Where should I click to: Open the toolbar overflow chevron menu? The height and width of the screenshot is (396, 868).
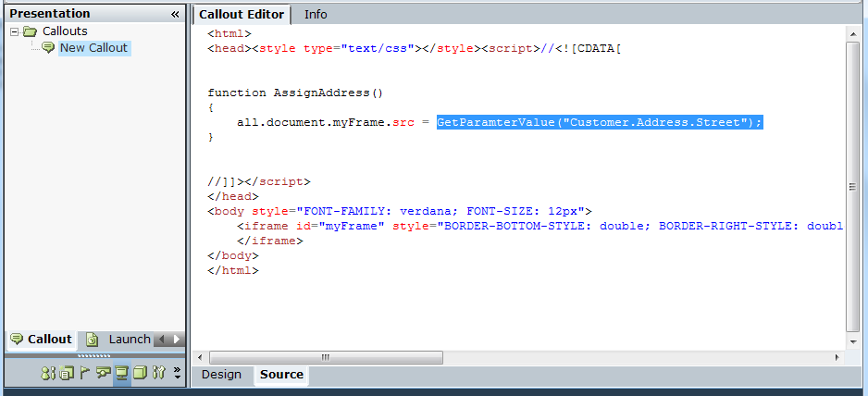click(177, 374)
